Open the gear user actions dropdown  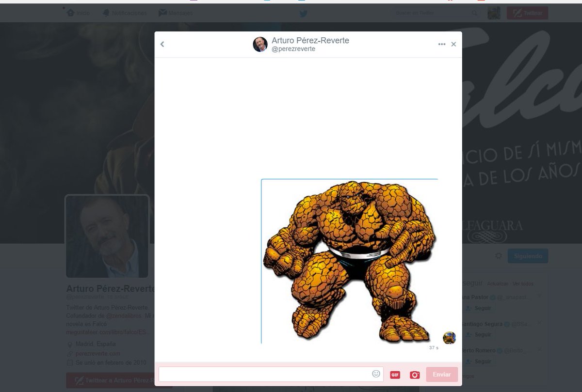point(499,256)
